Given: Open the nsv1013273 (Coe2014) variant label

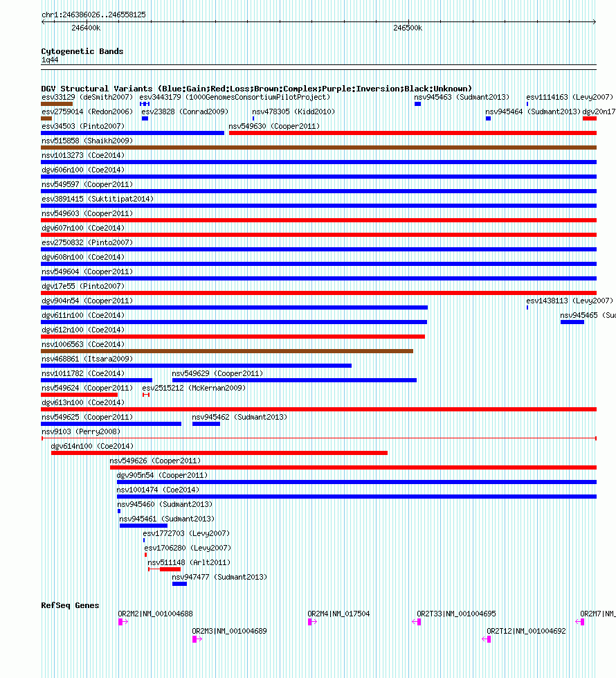Looking at the screenshot, I should (x=83, y=155).
